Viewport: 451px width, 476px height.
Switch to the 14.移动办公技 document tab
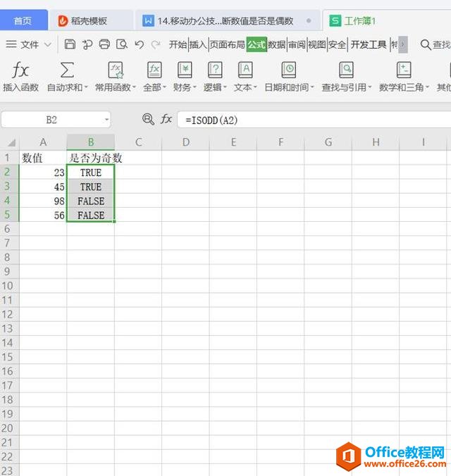228,20
